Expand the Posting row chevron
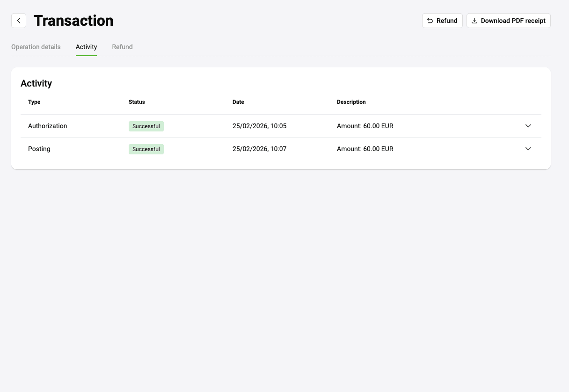Viewport: 569px width, 392px height. (x=528, y=149)
